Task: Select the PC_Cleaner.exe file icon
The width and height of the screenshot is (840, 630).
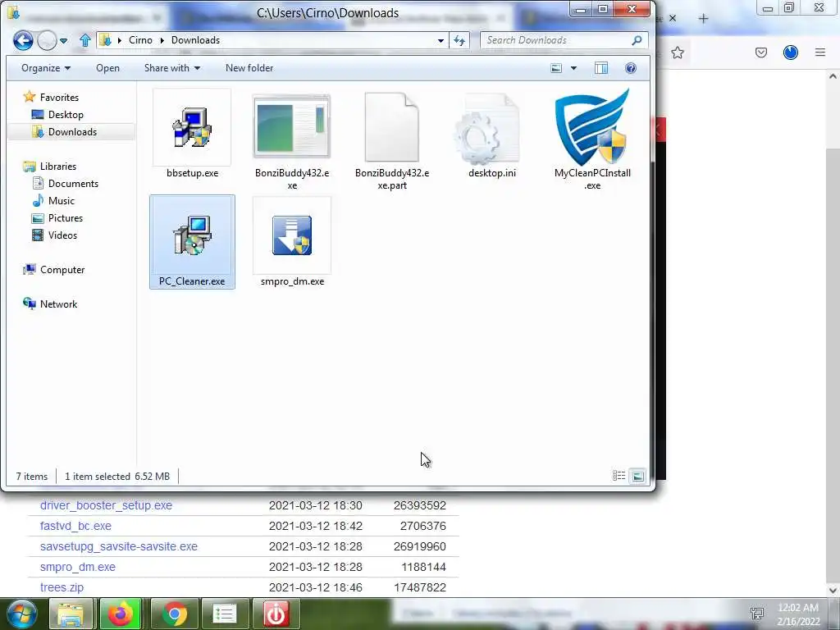Action: pyautogui.click(x=192, y=235)
